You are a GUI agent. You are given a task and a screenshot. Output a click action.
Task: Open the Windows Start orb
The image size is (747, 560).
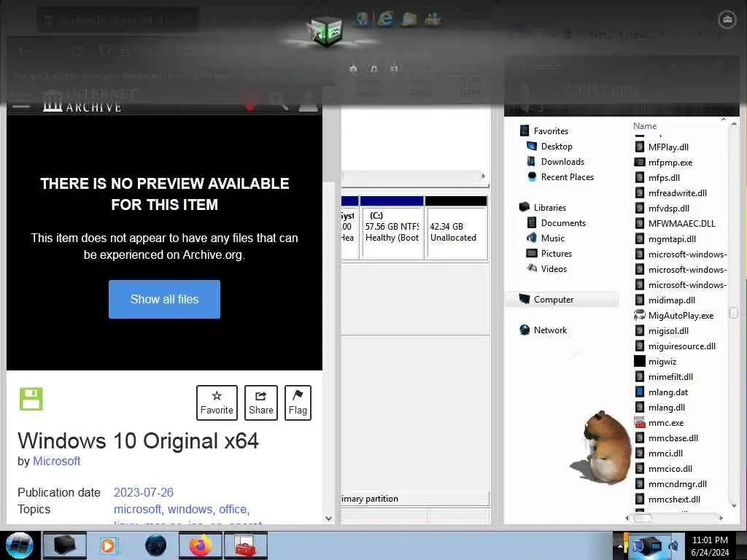click(19, 545)
